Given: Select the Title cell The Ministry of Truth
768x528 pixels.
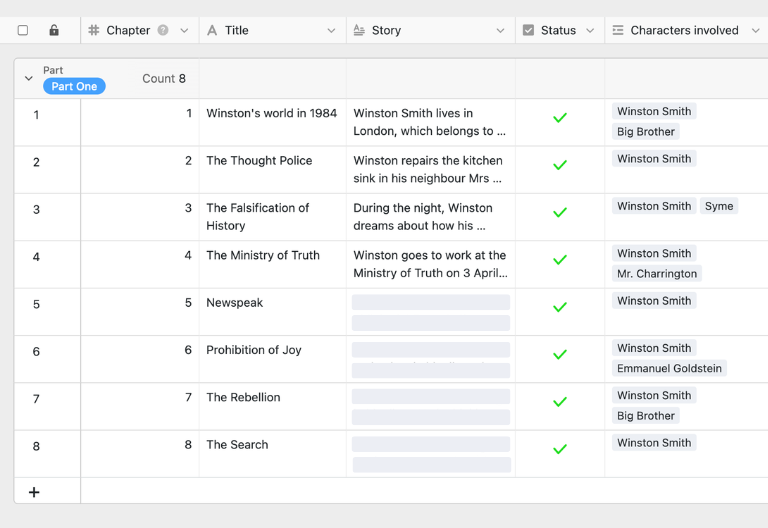Looking at the screenshot, I should (272, 264).
